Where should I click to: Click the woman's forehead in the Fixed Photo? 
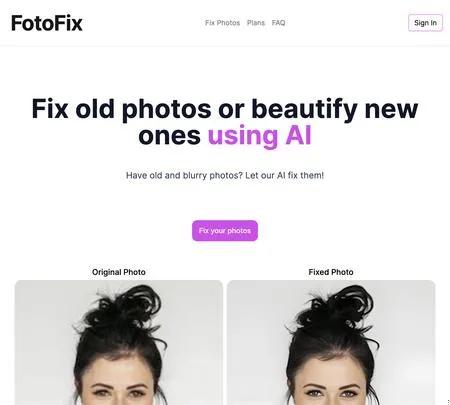[332, 368]
